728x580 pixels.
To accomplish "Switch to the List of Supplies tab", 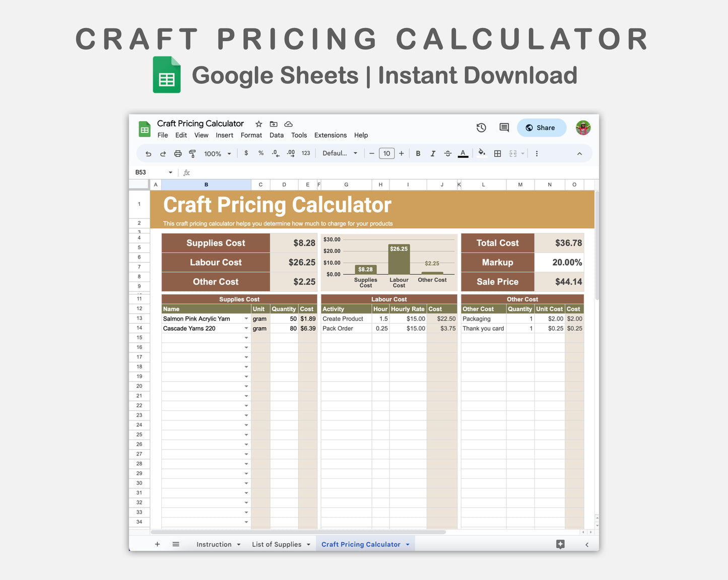I will 277,544.
